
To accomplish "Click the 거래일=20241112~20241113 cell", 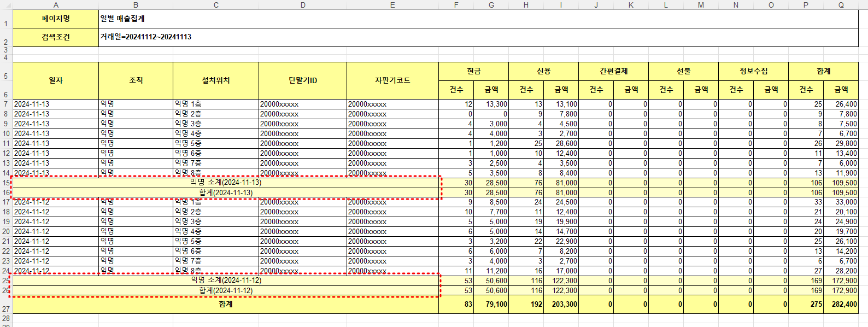I will coord(479,37).
